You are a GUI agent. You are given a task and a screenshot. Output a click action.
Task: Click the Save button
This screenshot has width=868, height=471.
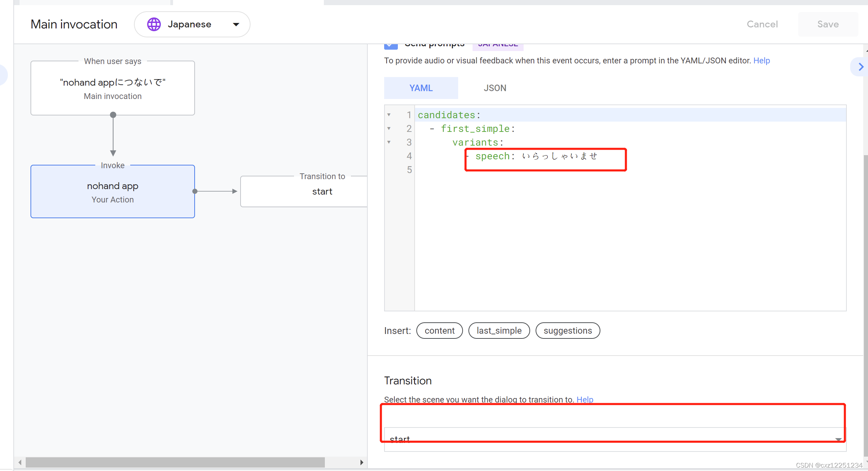pyautogui.click(x=828, y=24)
